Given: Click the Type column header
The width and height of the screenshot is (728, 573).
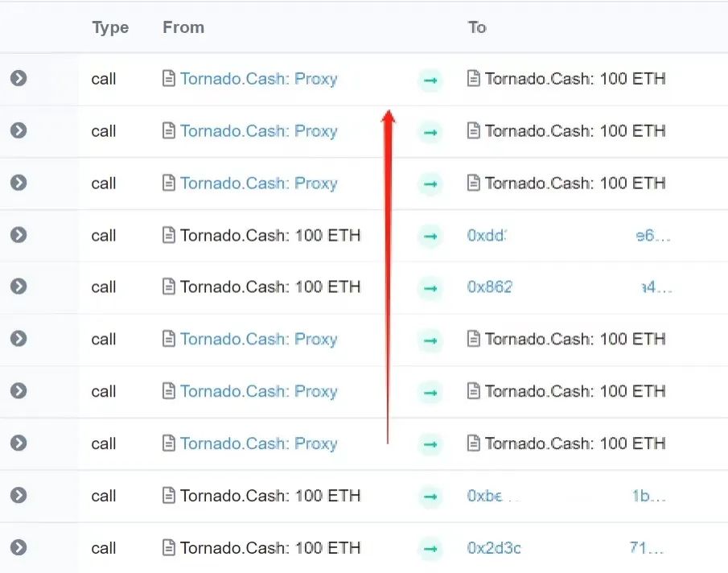Looking at the screenshot, I should 110,27.
